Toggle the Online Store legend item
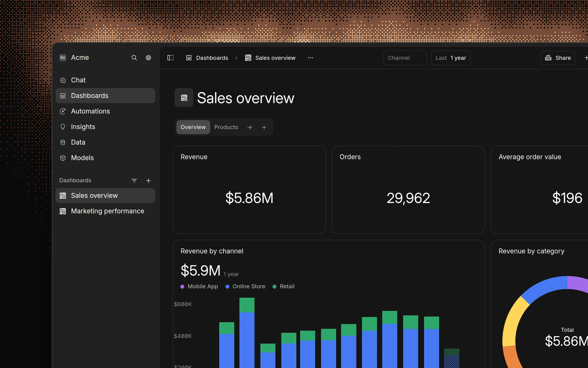Viewport: 588px width, 368px height. (x=245, y=286)
